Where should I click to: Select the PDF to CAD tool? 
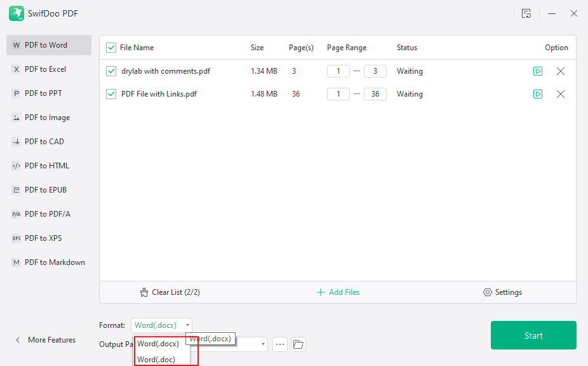[48, 141]
